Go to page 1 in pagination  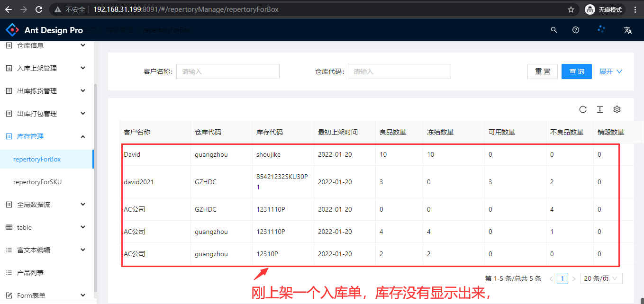pyautogui.click(x=562, y=278)
